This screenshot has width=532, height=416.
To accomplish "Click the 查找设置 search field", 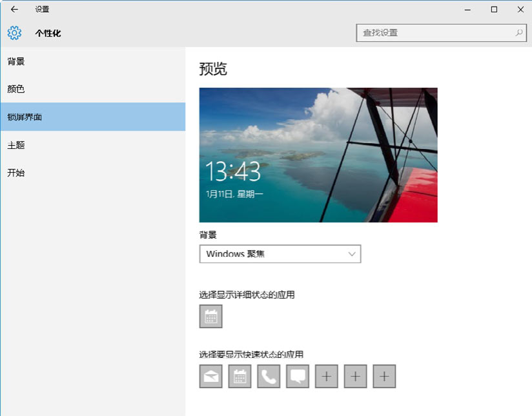I will [436, 33].
